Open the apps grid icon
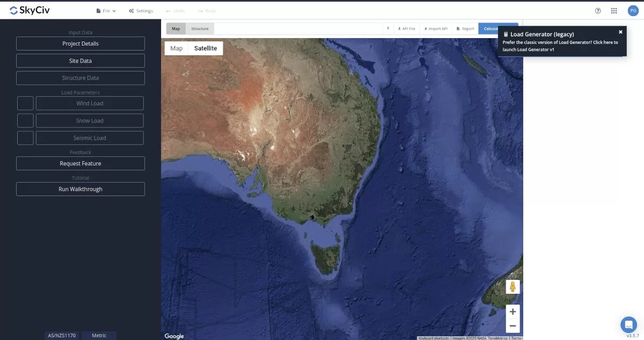The height and width of the screenshot is (340, 644). coord(614,11)
